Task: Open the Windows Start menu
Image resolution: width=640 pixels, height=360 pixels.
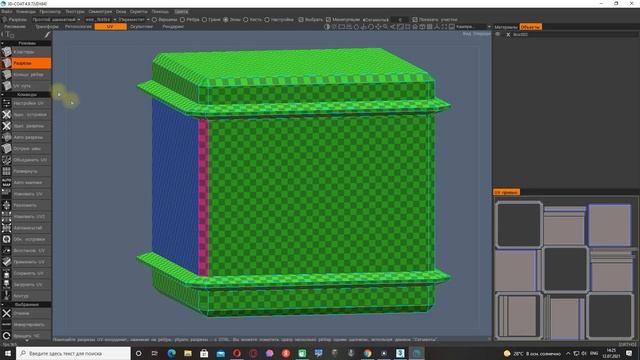Action: (x=8, y=353)
